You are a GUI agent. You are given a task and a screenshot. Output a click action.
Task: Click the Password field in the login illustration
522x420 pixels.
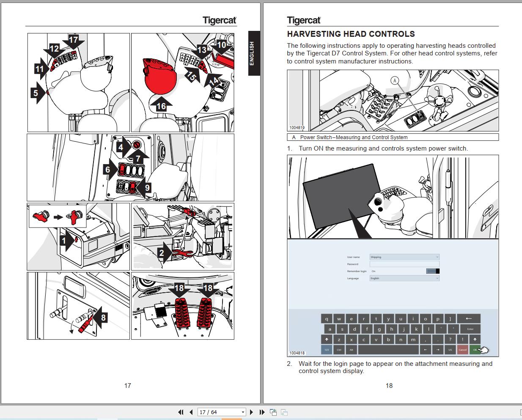(404, 264)
